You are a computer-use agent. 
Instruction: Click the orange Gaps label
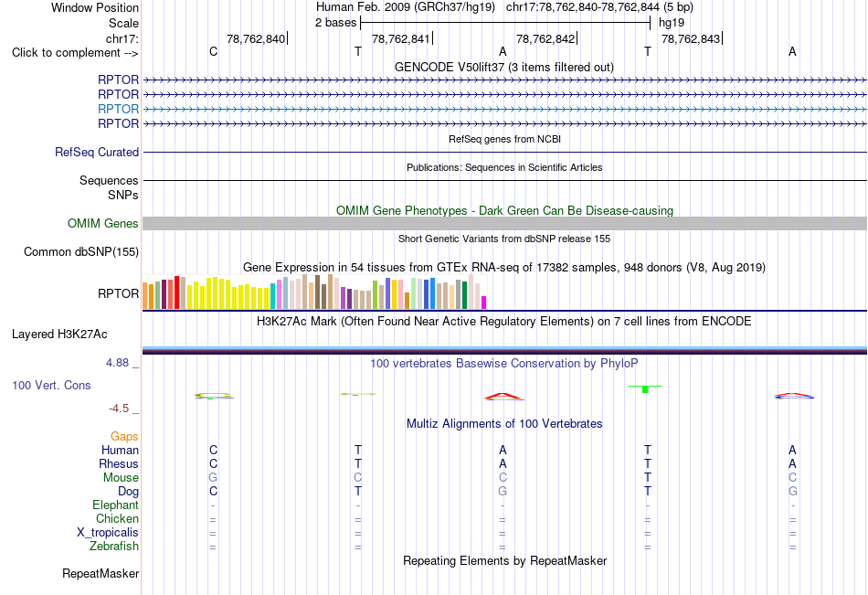point(124,437)
